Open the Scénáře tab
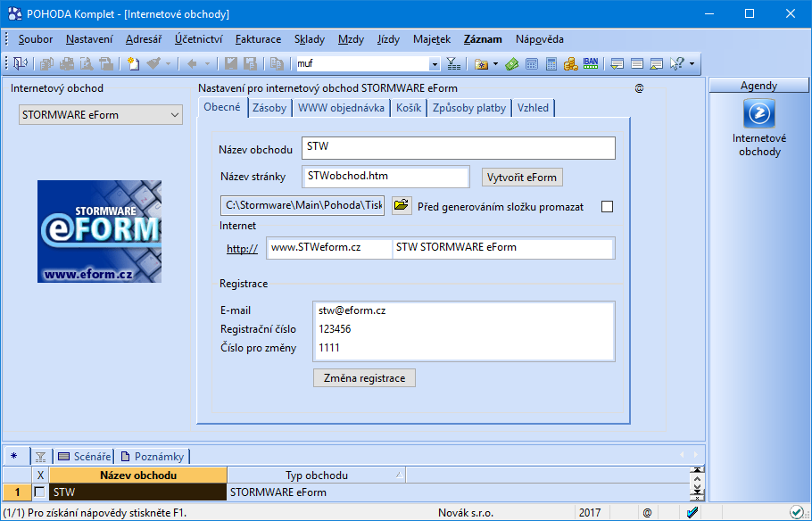Screen dimensions: 812x521 pos(85,456)
